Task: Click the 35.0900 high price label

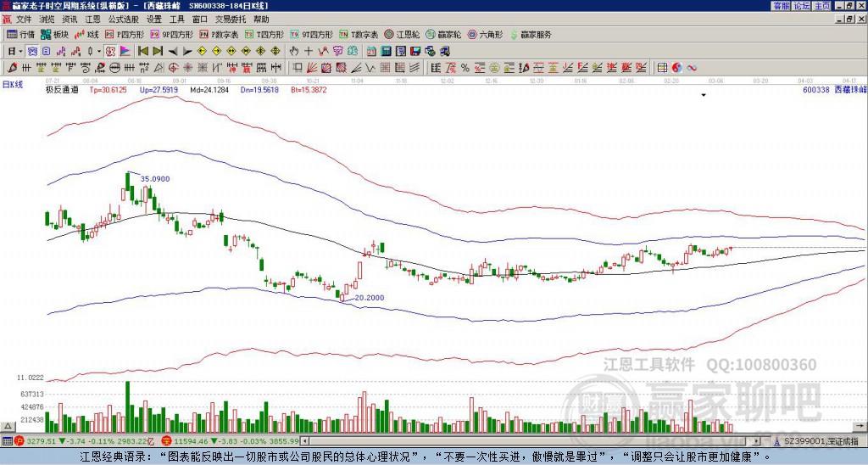Action: pos(155,179)
